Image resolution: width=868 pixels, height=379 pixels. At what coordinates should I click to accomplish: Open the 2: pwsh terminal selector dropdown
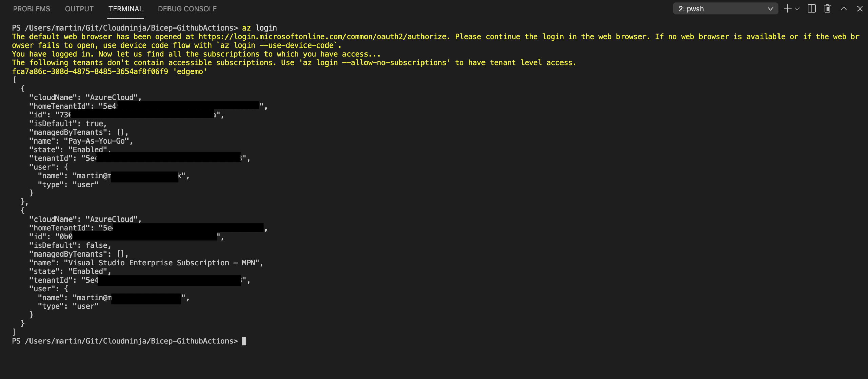[x=726, y=9]
